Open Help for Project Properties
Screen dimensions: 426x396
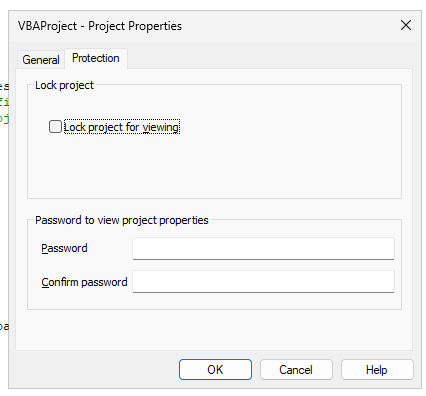tap(377, 370)
